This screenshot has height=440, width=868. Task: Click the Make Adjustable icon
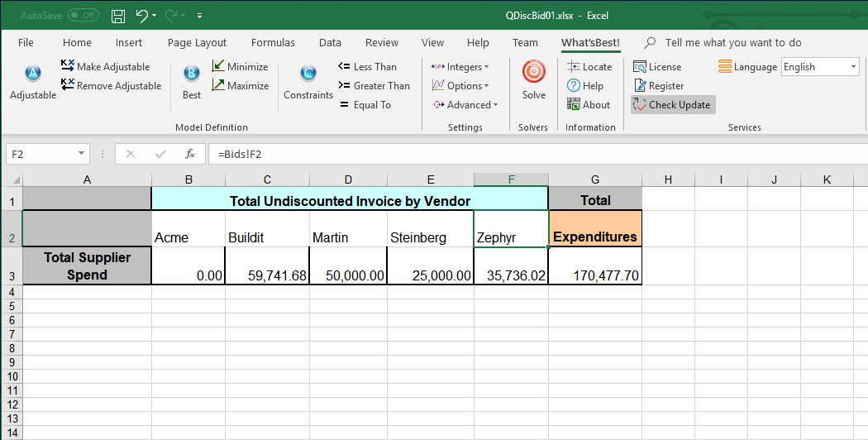68,66
